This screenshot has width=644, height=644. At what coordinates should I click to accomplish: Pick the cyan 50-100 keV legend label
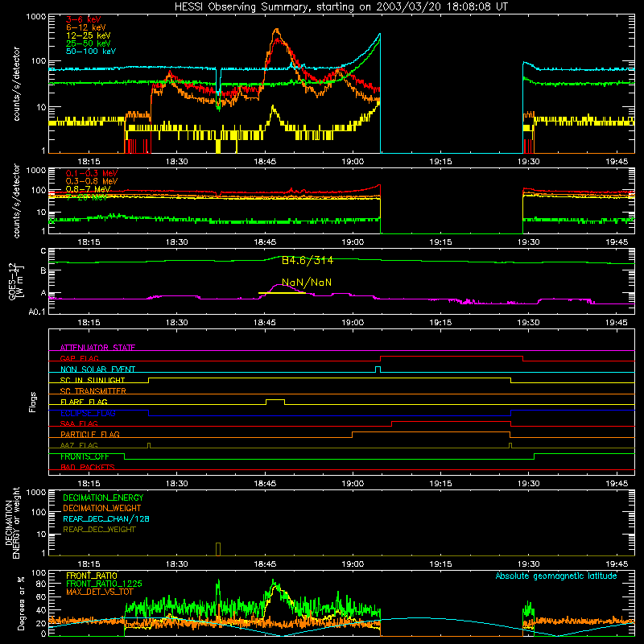pos(91,52)
